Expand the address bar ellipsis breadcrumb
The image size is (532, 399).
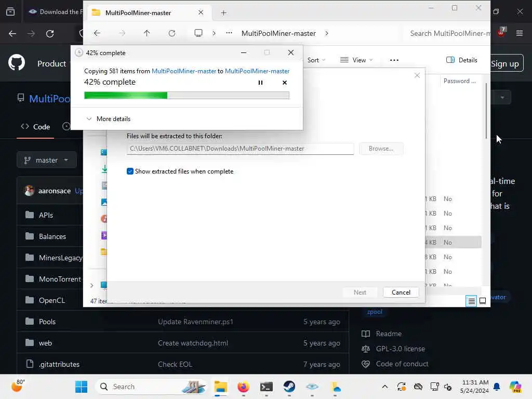click(x=229, y=33)
